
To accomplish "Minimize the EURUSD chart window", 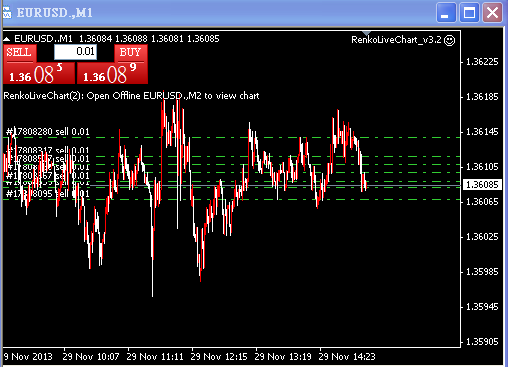I will 446,13.
